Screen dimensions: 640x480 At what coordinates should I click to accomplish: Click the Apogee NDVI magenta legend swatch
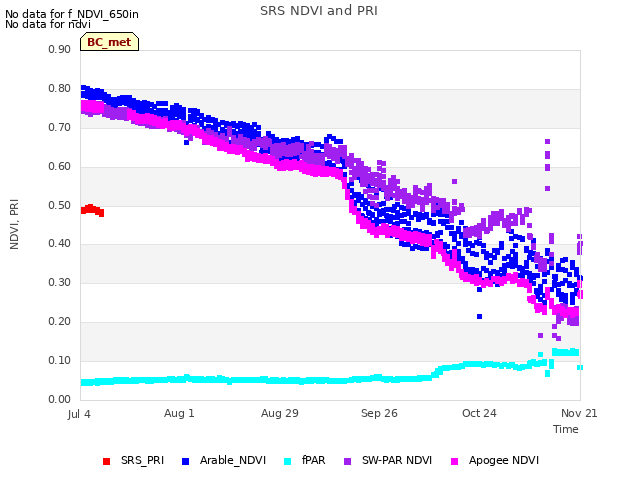click(454, 461)
